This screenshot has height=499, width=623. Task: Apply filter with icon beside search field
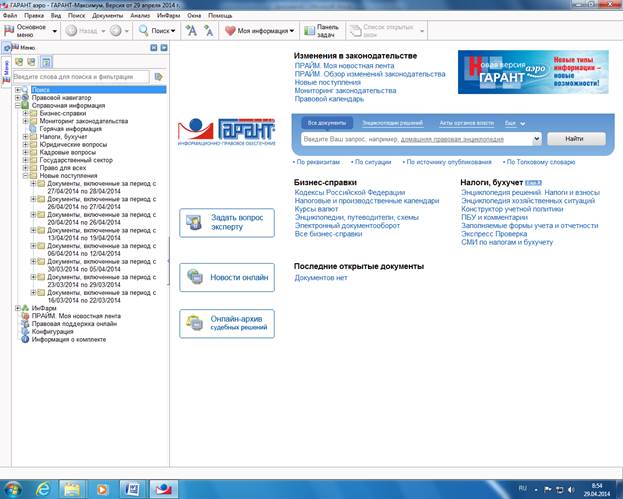tap(159, 77)
